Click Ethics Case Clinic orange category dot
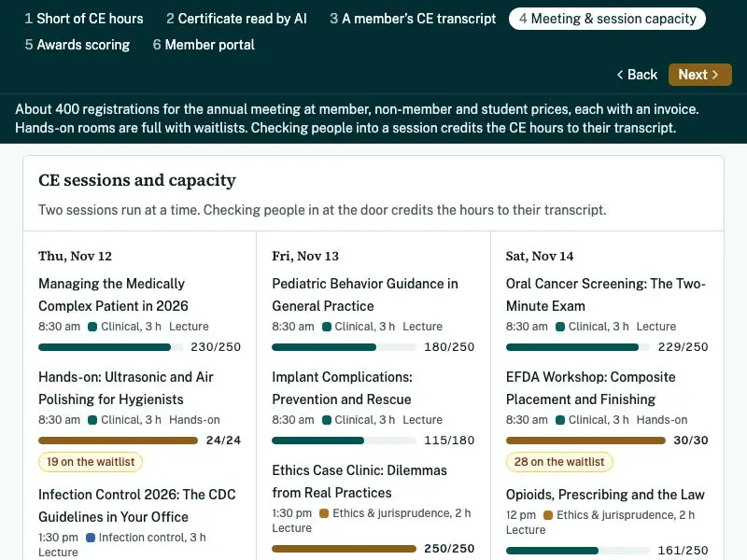 pos(324,513)
